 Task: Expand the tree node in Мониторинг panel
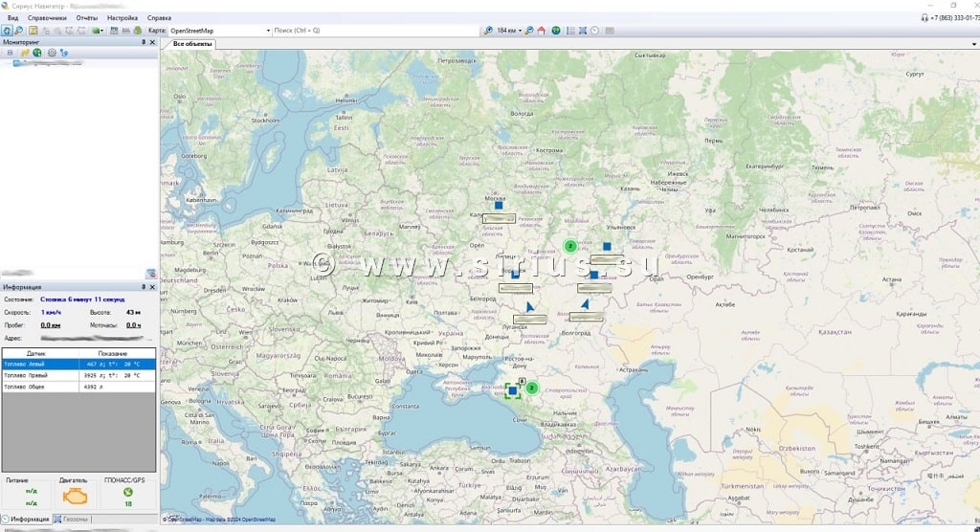tap(10, 53)
